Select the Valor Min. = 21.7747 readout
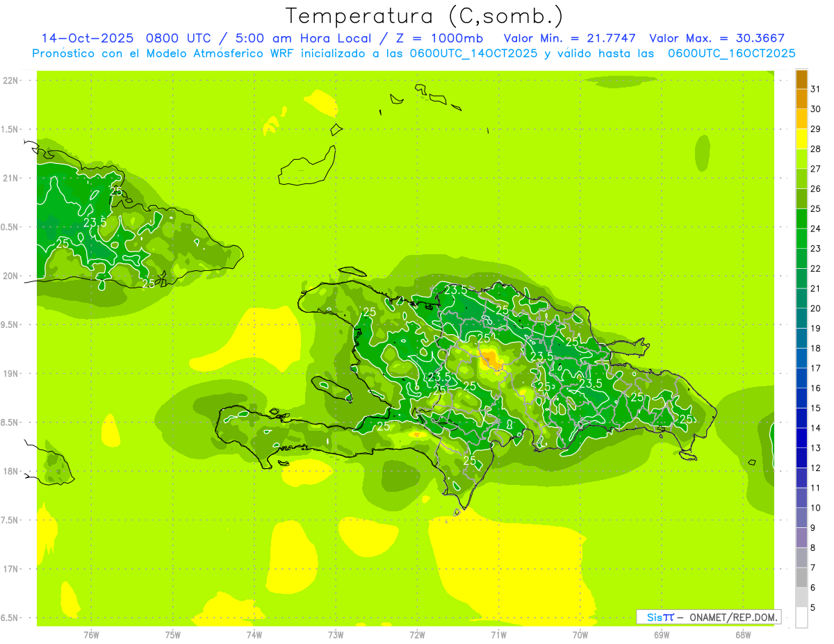Image resolution: width=834 pixels, height=644 pixels. tap(570, 38)
